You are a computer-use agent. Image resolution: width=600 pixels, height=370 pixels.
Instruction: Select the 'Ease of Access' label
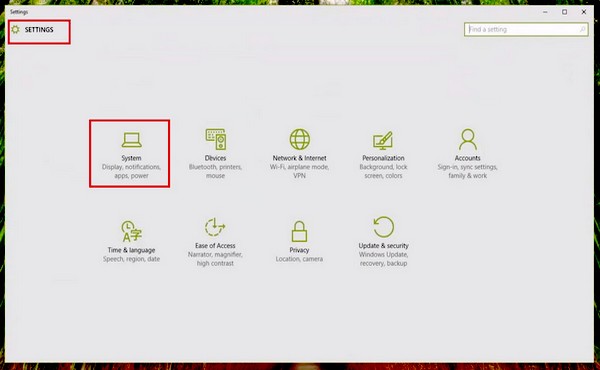[215, 246]
